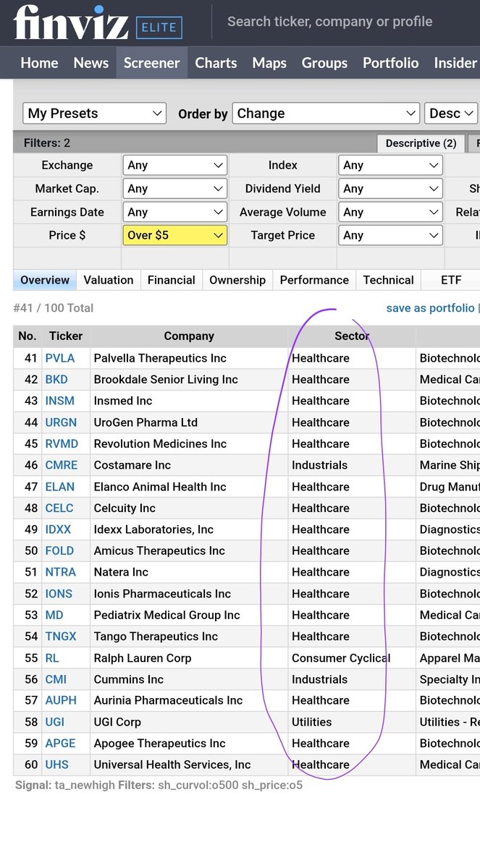Open the Earnings Date filter dropdown
Viewport: 480px width, 868px height.
pos(174,212)
